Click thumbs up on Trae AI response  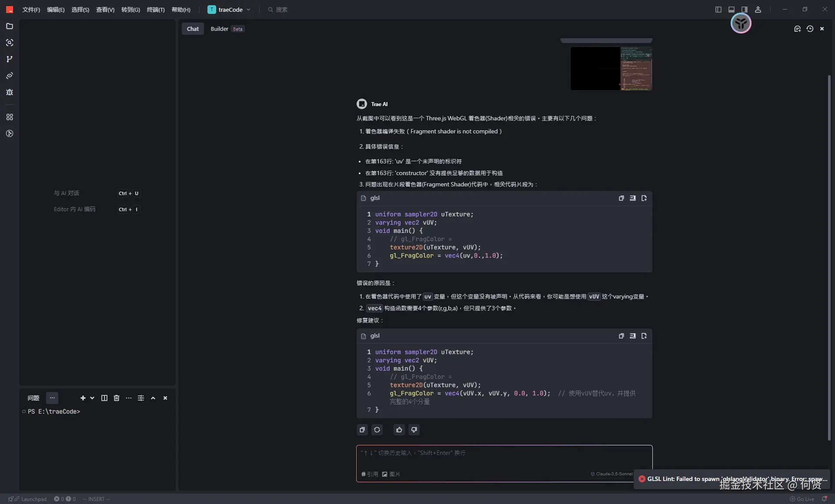(399, 430)
